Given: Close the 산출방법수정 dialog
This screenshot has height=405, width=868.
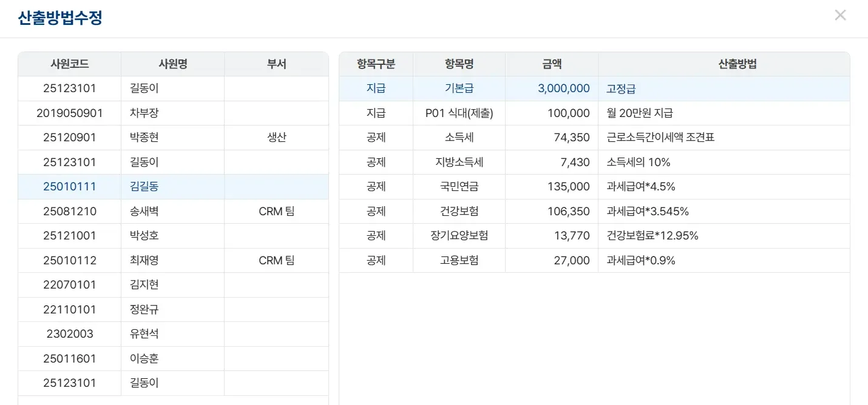Looking at the screenshot, I should 840,15.
